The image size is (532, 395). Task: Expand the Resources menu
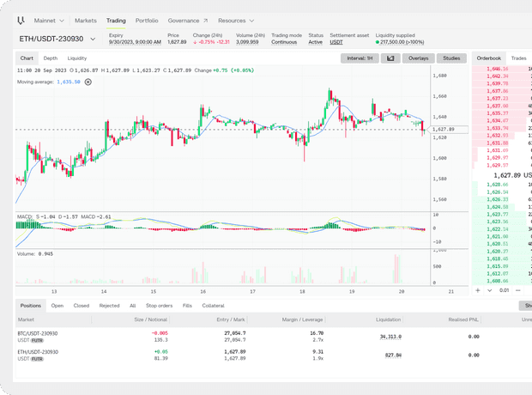pyautogui.click(x=234, y=20)
